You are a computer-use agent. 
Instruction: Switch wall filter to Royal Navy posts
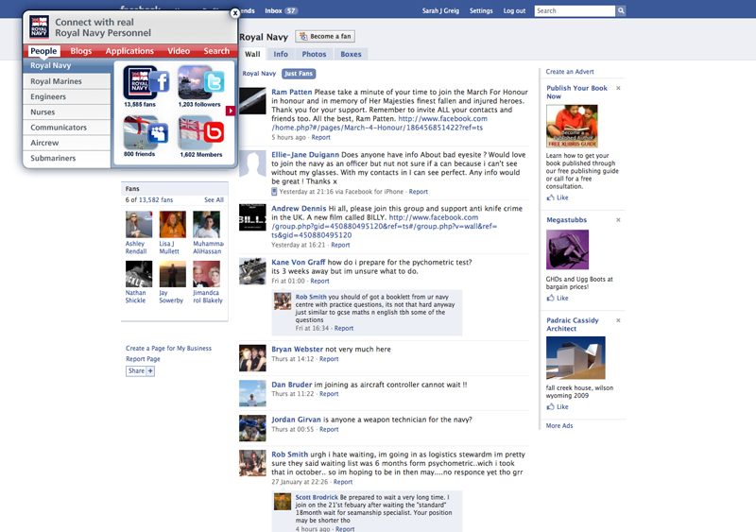pyautogui.click(x=259, y=74)
